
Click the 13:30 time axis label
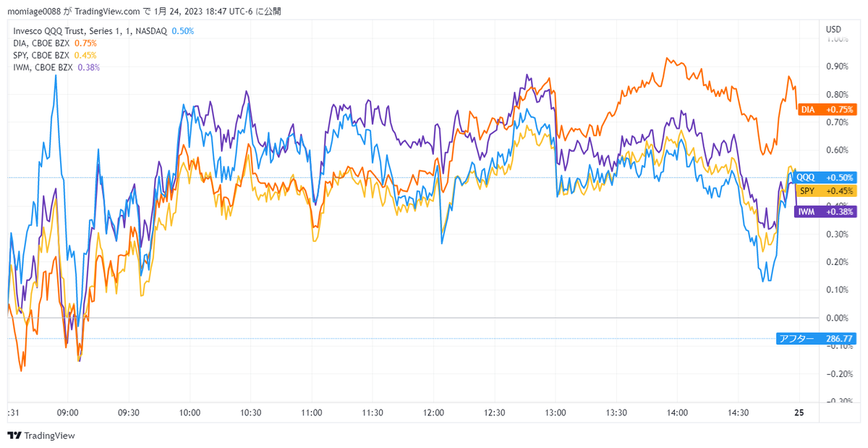[x=616, y=413]
